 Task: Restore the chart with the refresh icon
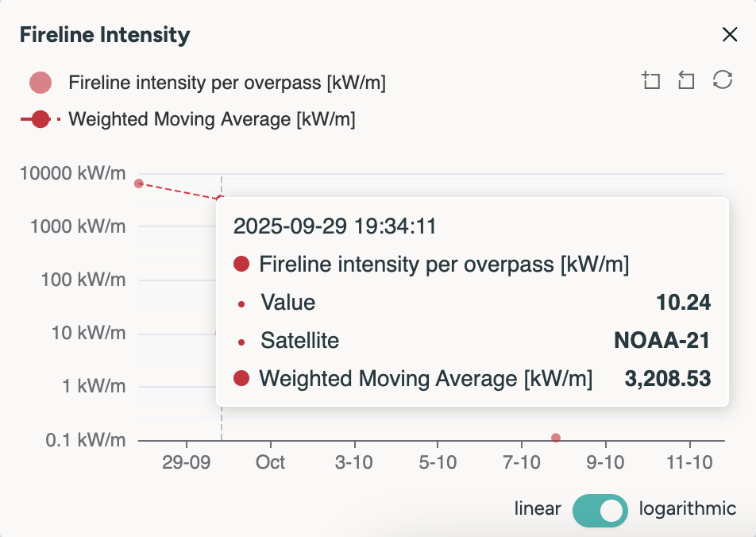(722, 80)
